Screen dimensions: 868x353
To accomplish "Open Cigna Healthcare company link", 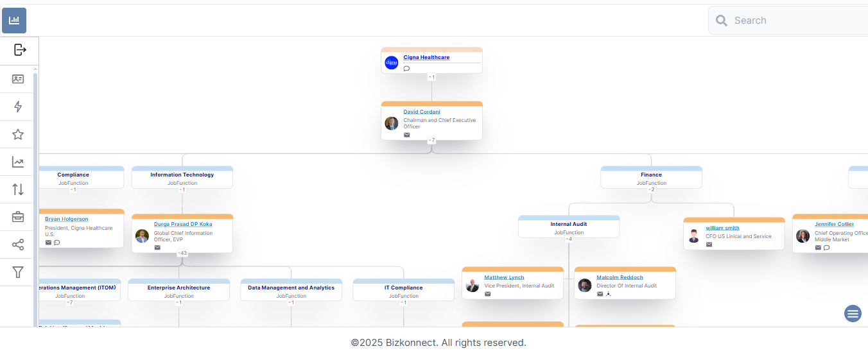I will click(x=426, y=57).
